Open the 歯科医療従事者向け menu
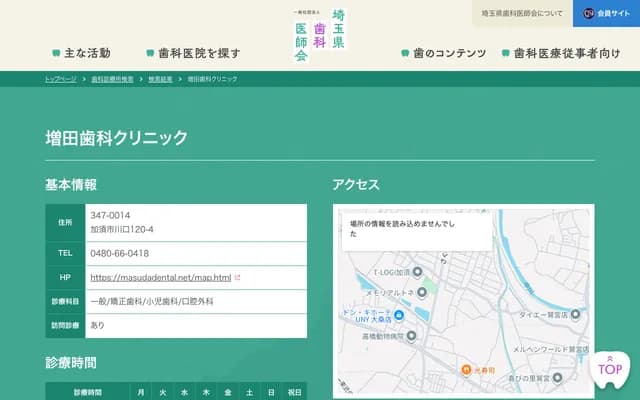Screen dimensions: 640x400 561,53
